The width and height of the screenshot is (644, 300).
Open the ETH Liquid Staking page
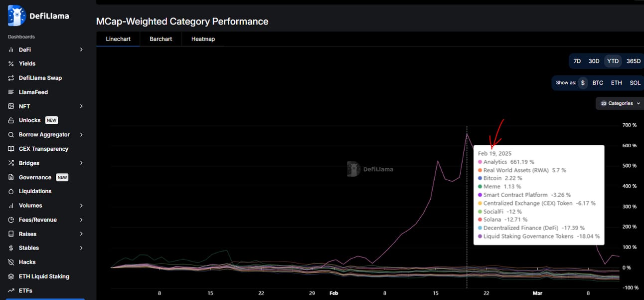(44, 277)
